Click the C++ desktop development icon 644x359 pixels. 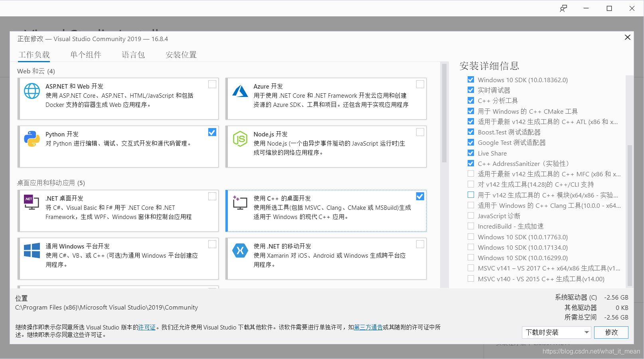coord(240,203)
